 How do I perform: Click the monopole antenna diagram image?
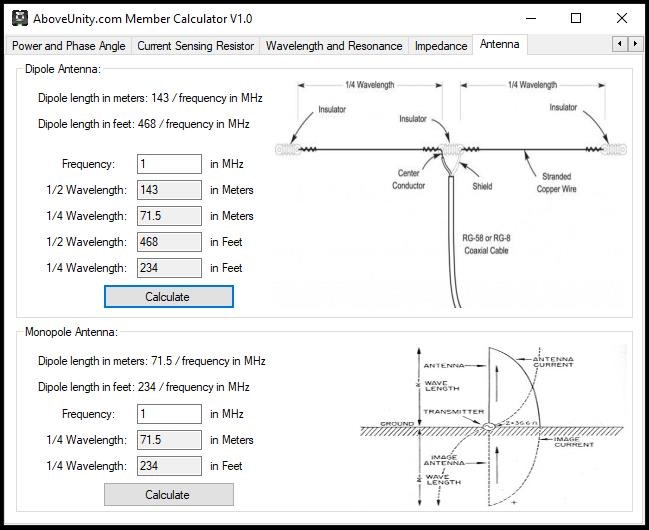click(x=493, y=426)
